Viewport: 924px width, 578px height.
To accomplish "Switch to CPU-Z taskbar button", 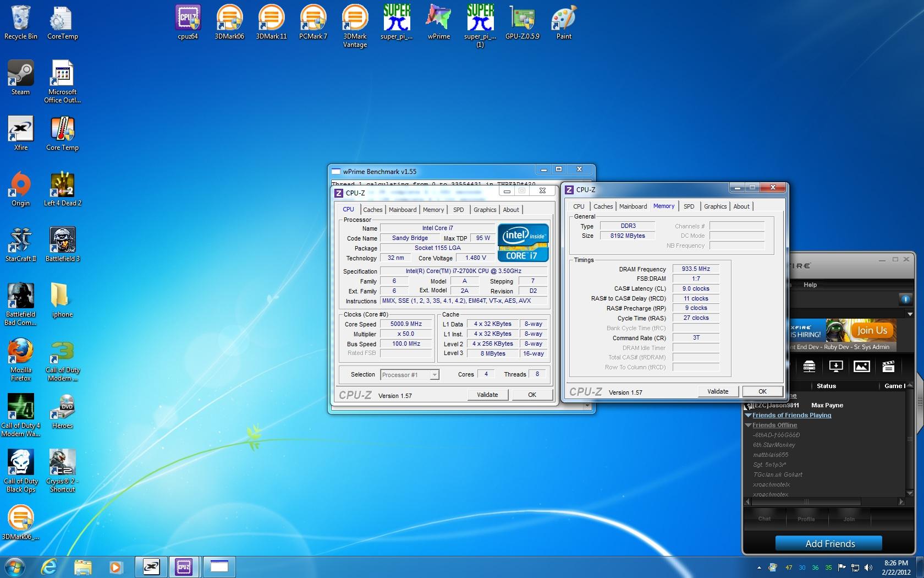I will tap(184, 566).
